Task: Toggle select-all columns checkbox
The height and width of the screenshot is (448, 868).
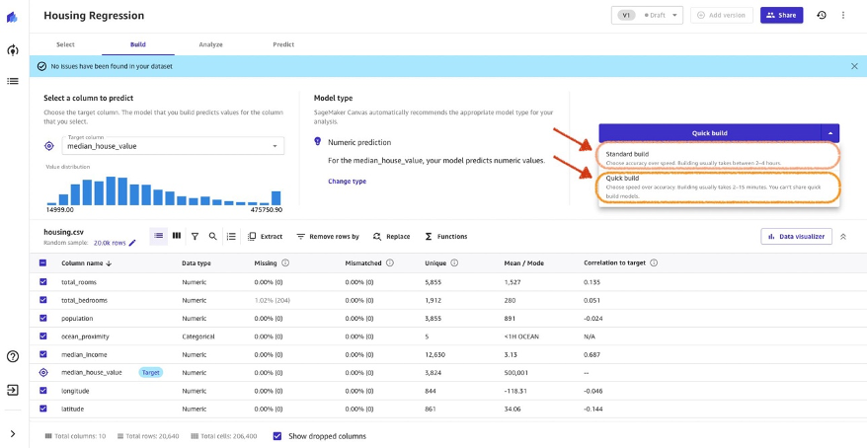Action: [x=43, y=263]
